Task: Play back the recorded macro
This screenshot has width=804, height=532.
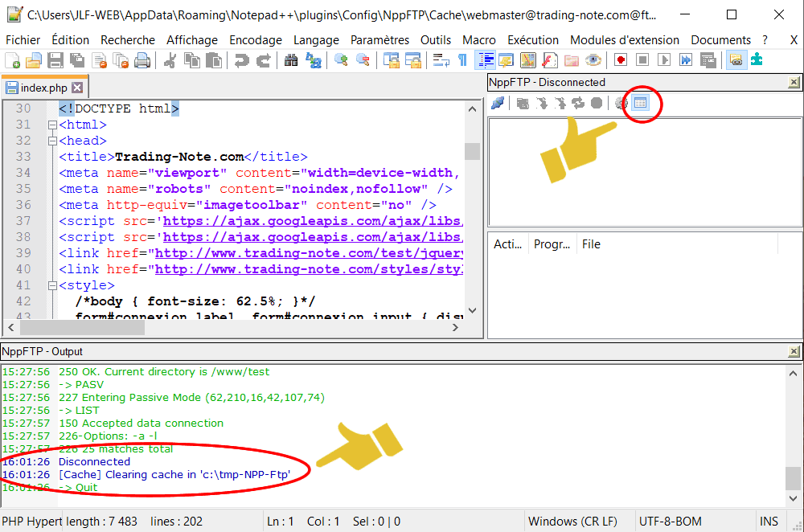Action: pos(664,60)
